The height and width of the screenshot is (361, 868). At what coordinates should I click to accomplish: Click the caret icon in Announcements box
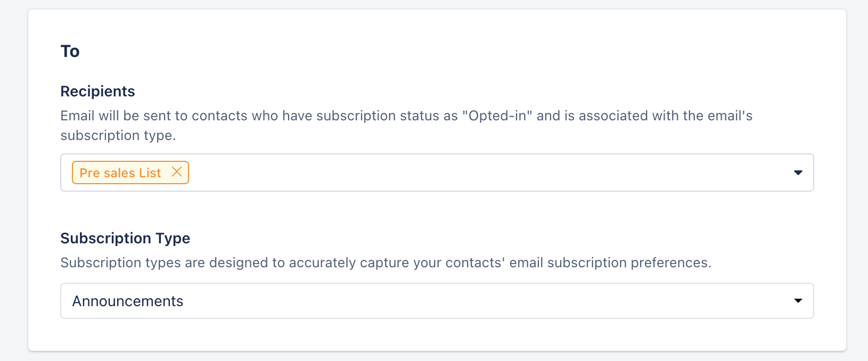(x=798, y=301)
